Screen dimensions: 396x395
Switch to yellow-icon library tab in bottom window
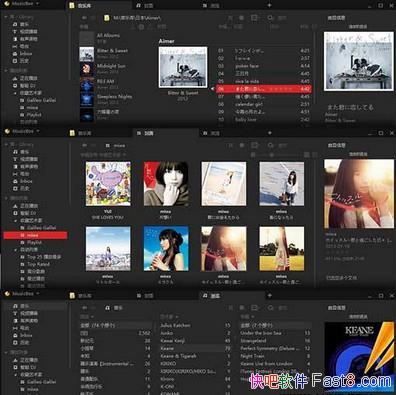100,296
